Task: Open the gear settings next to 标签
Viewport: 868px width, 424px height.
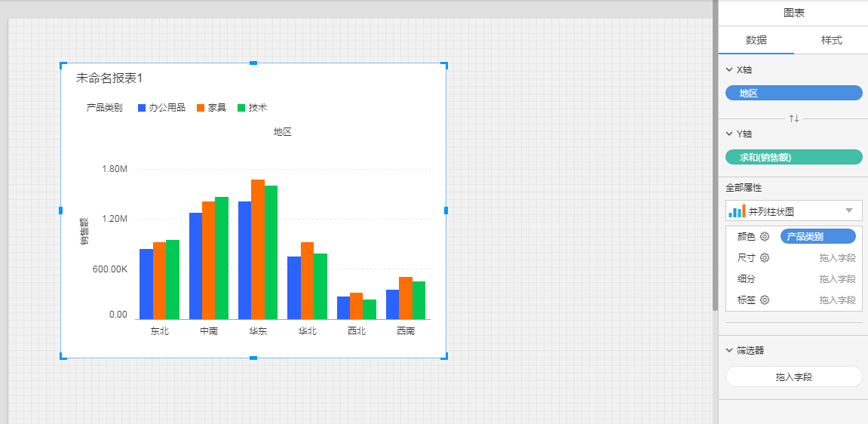Action: pos(765,300)
